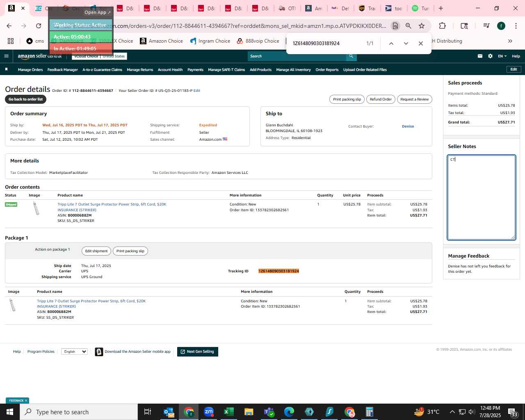The image size is (525, 420).
Task: Open A-to-z Guarantee Claims
Action: point(103,70)
